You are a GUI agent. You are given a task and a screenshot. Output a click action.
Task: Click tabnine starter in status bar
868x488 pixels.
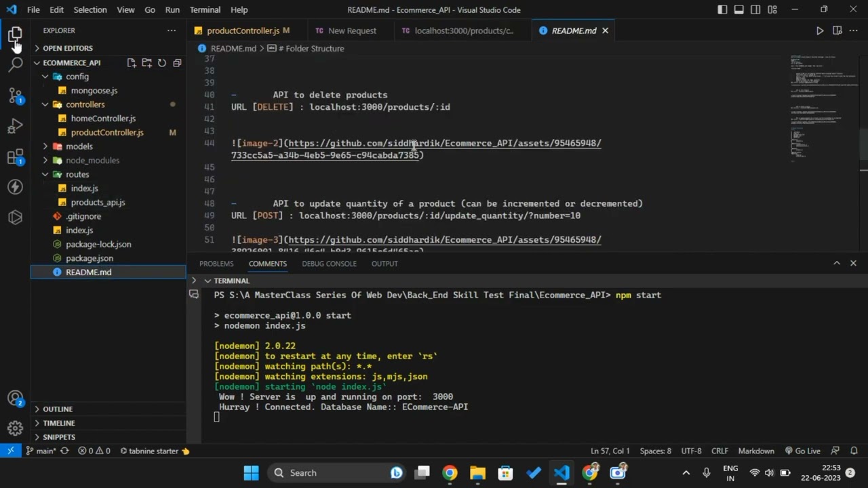155,451
